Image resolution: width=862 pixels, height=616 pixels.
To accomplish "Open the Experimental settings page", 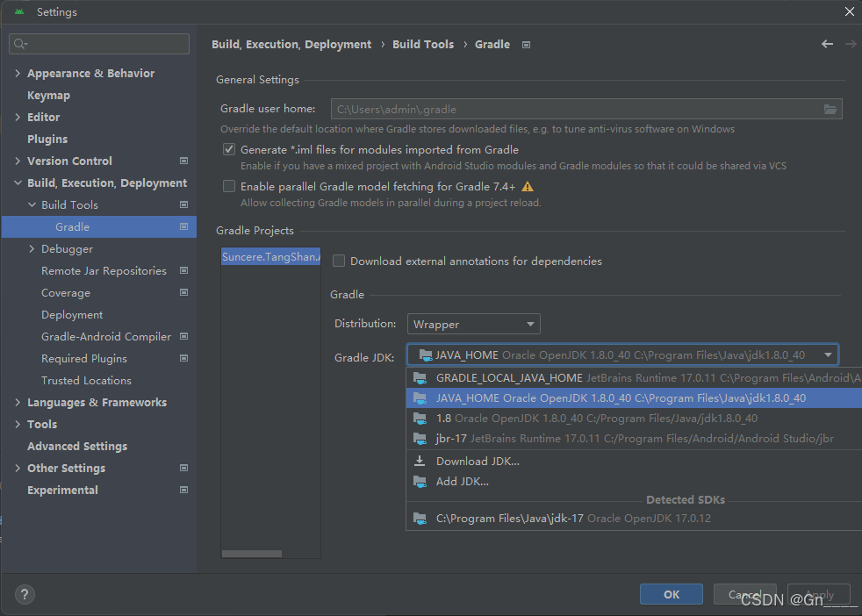I will (62, 491).
